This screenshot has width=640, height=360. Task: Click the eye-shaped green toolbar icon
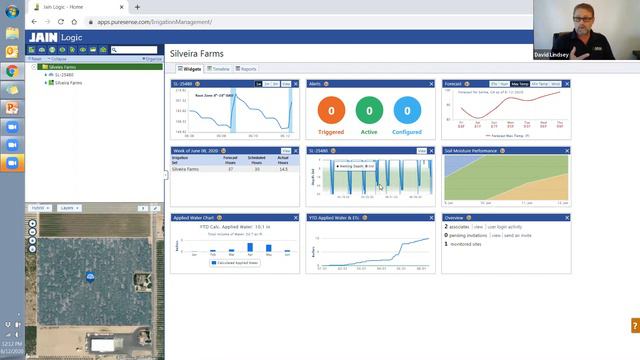83,50
